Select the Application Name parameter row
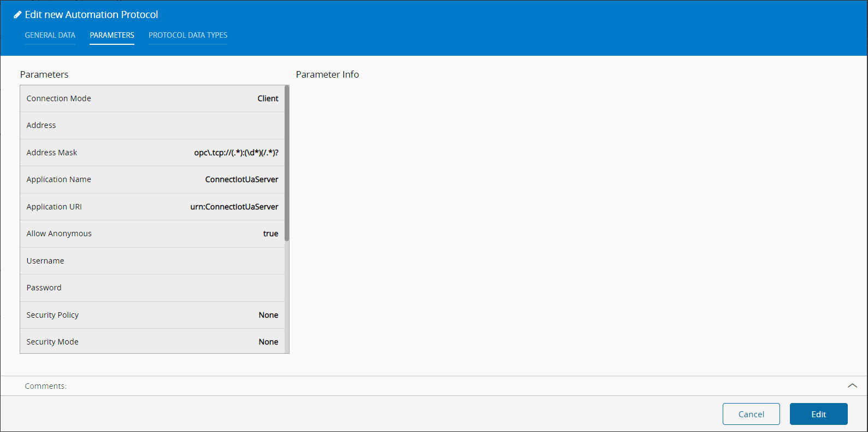 [x=152, y=179]
